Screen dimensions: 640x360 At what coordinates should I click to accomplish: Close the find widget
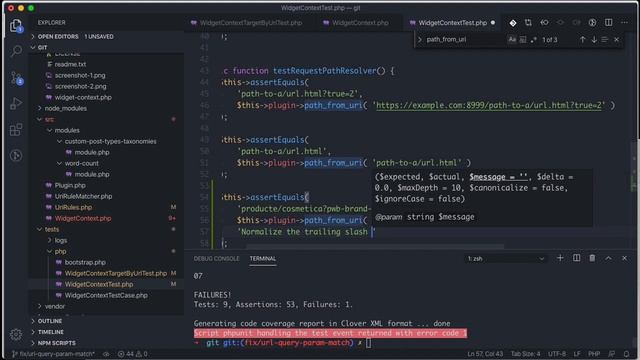pos(616,40)
